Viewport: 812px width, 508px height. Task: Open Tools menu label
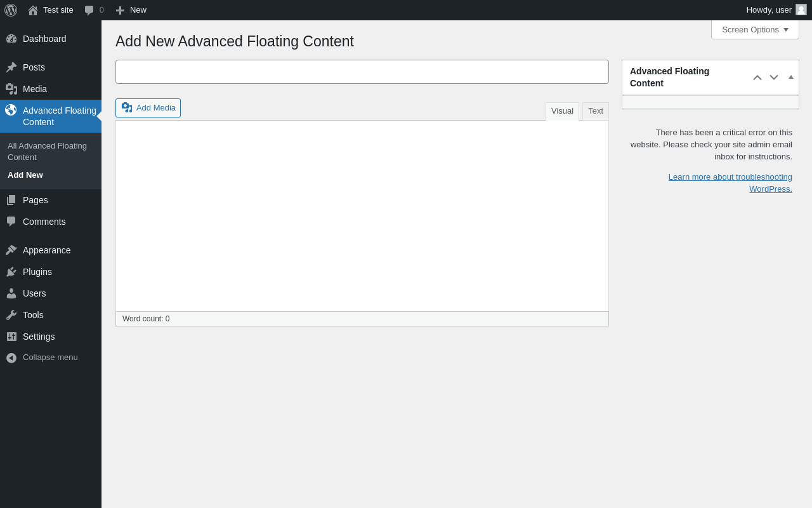(33, 315)
